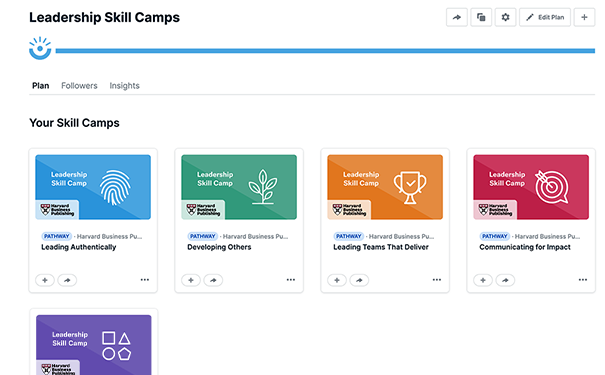Click the Developing Others title link

click(219, 247)
